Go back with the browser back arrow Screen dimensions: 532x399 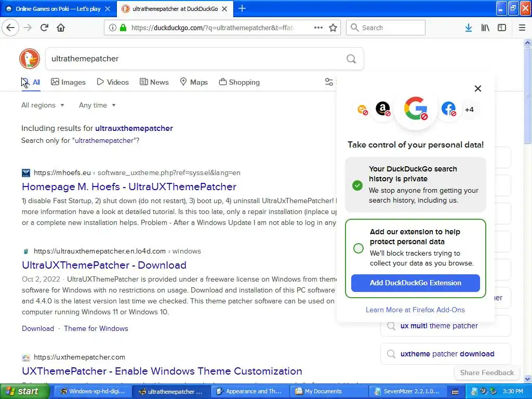[10, 28]
